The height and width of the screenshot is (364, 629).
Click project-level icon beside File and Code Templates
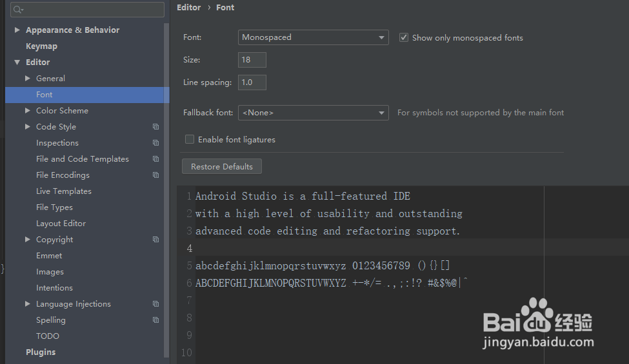pyautogui.click(x=155, y=159)
